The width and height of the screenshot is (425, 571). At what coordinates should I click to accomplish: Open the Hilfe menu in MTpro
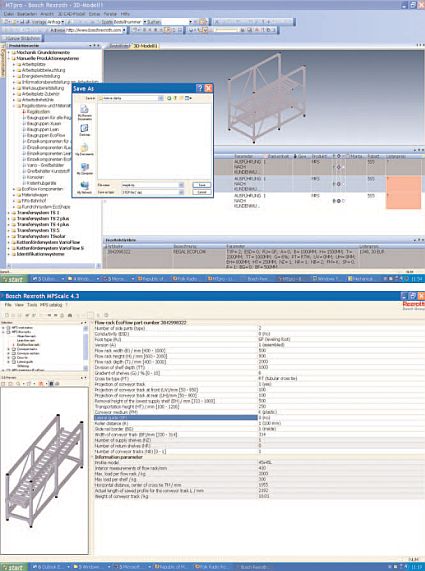(125, 14)
